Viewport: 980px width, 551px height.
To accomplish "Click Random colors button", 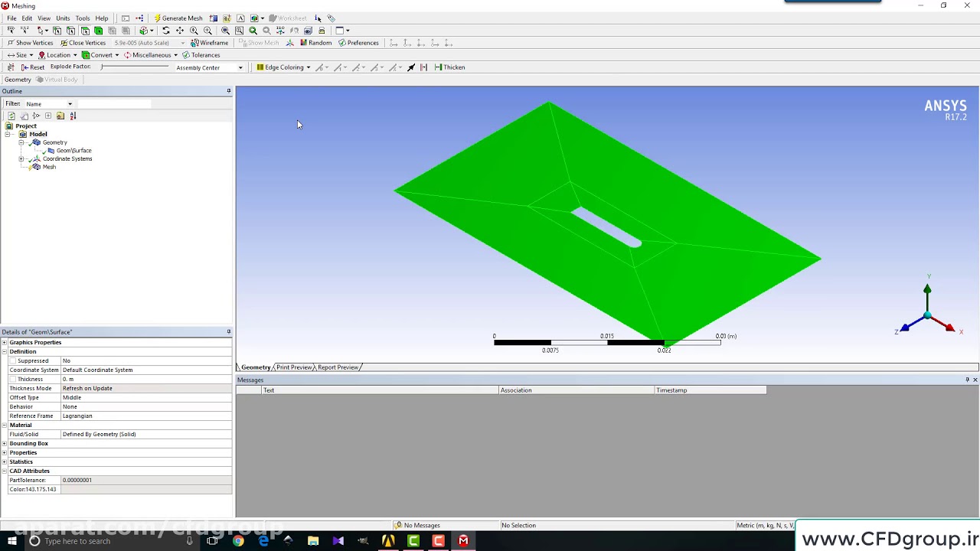I will point(315,43).
